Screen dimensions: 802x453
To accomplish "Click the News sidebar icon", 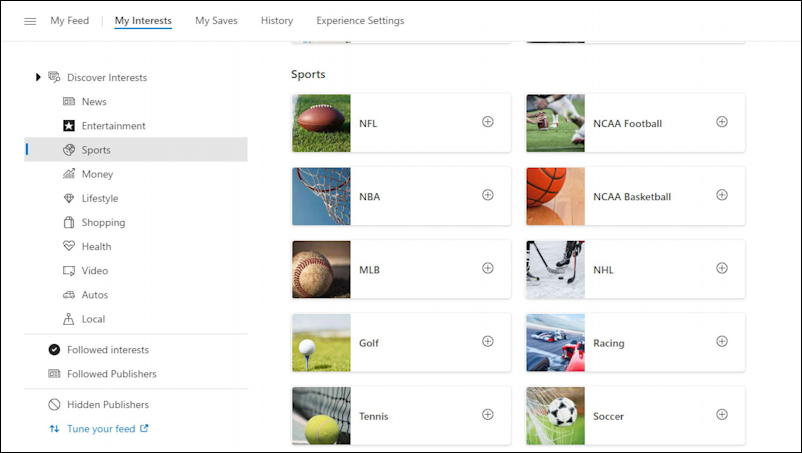I will point(69,101).
